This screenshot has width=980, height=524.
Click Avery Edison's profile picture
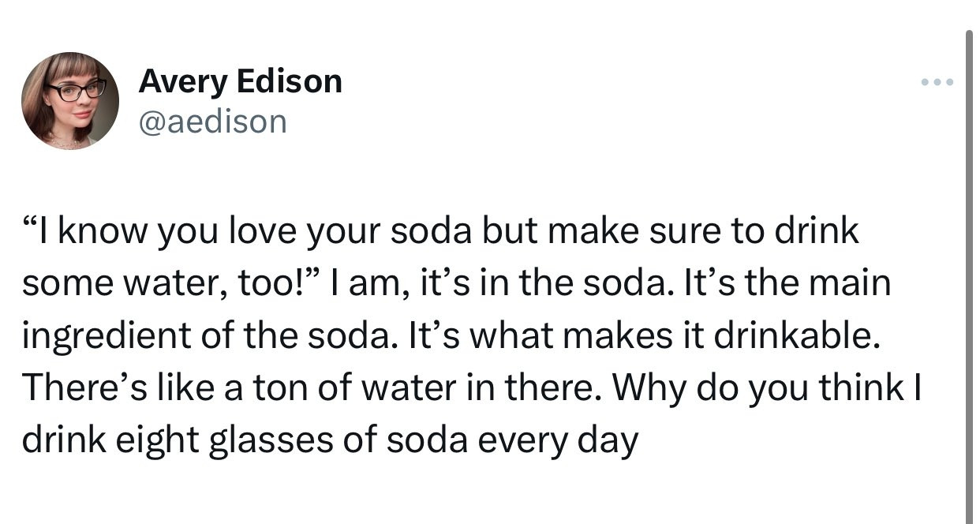(70, 101)
